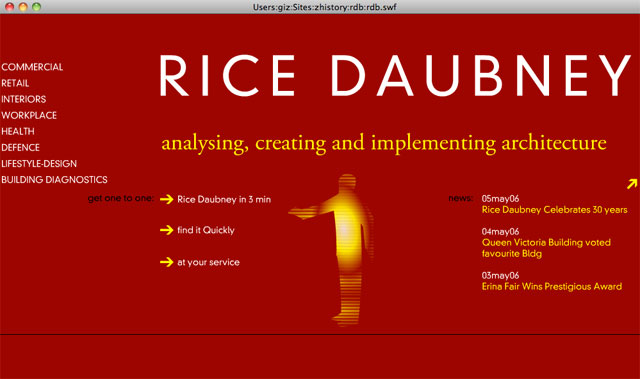Image resolution: width=640 pixels, height=379 pixels.
Task: Open the COMMERCIAL section
Action: pos(32,67)
